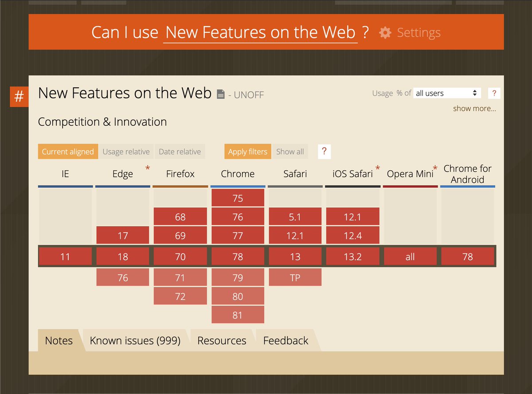Click the New Features on the Web search field
532x394 pixels.
[260, 33]
